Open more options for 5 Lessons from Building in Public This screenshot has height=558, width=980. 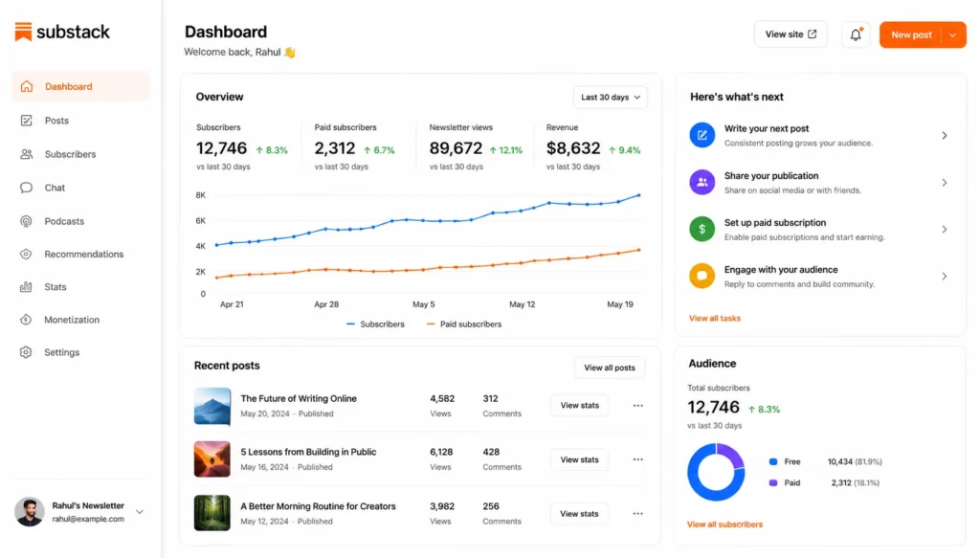[x=637, y=459]
